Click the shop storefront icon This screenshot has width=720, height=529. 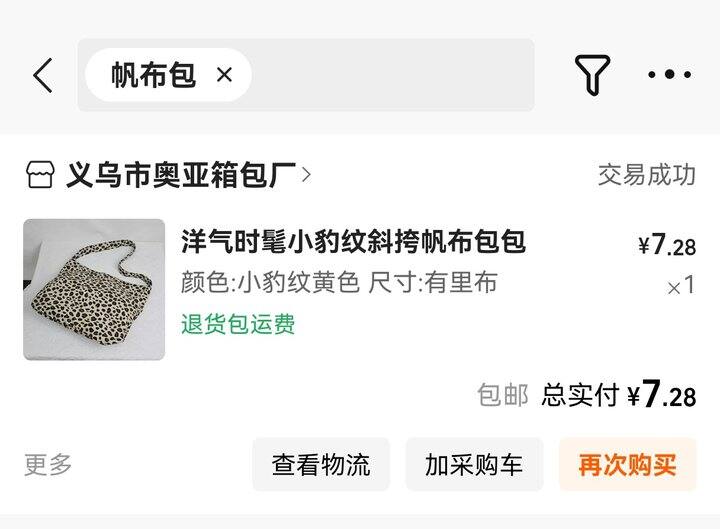click(40, 174)
